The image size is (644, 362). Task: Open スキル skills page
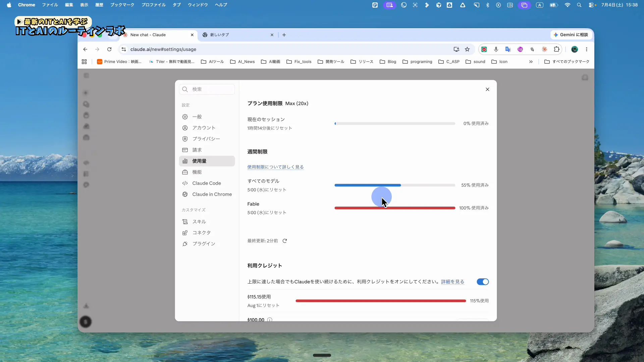207,222
